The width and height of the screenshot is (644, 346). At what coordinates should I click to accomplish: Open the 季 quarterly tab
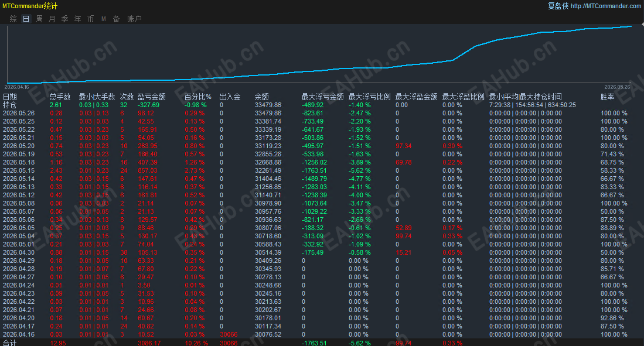[65, 19]
